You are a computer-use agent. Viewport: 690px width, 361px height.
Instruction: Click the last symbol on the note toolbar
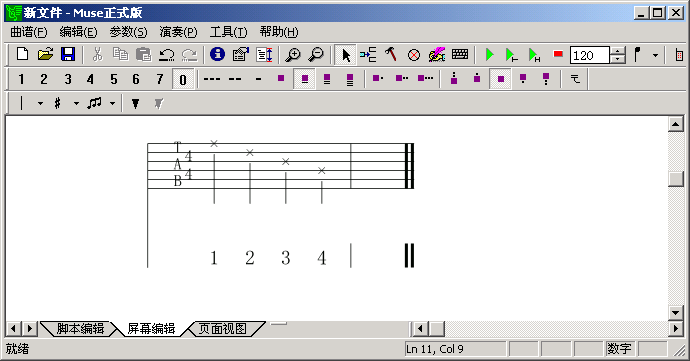[575, 79]
